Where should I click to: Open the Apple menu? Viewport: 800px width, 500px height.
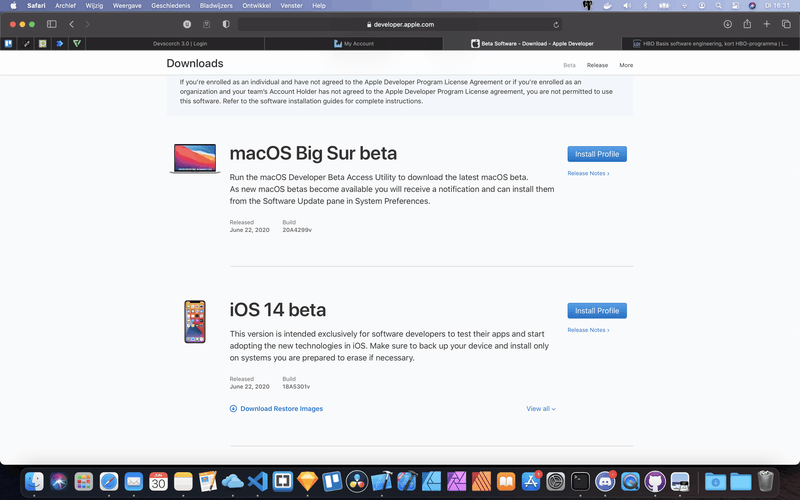point(14,6)
